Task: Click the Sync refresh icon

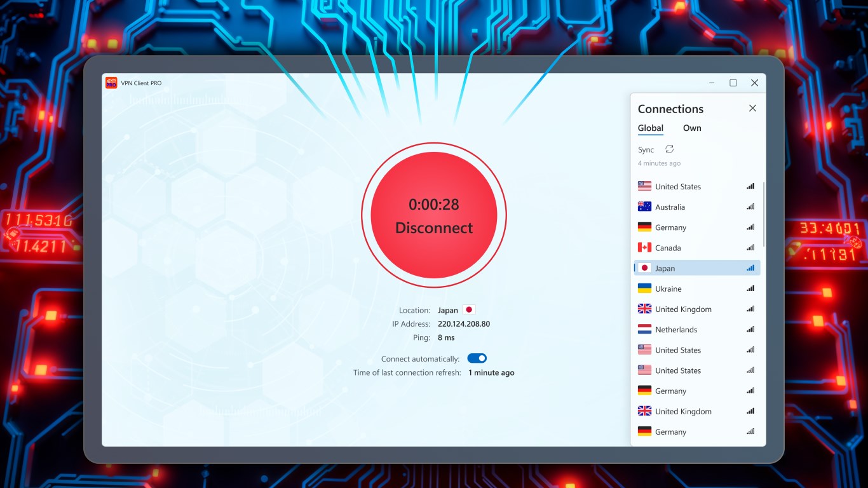Action: [x=670, y=149]
